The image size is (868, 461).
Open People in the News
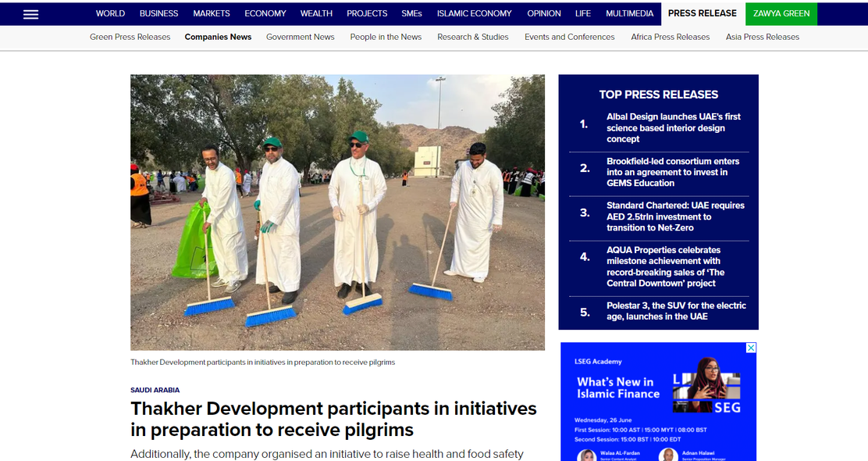386,38
